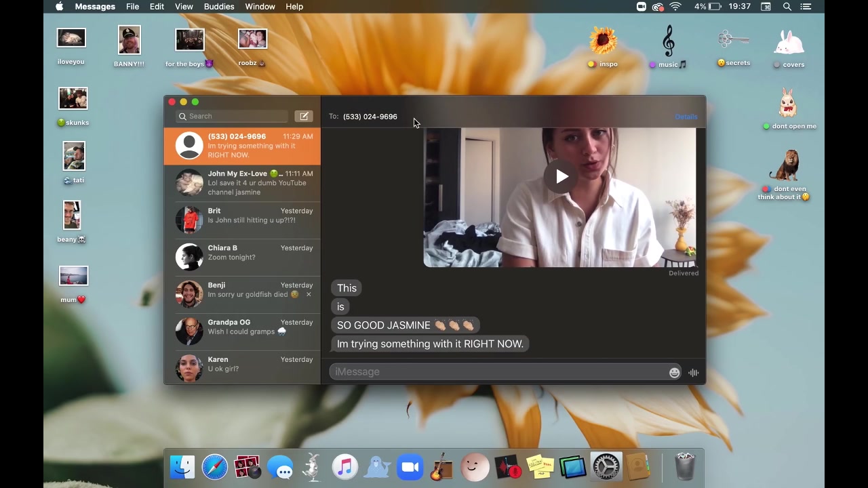
Task: Launch Safari from the Dock
Action: [215, 467]
